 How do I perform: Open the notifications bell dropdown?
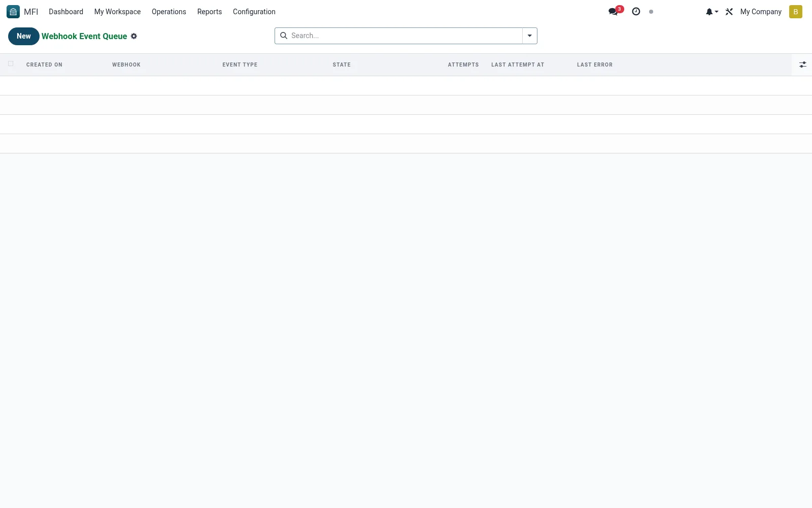(x=712, y=12)
